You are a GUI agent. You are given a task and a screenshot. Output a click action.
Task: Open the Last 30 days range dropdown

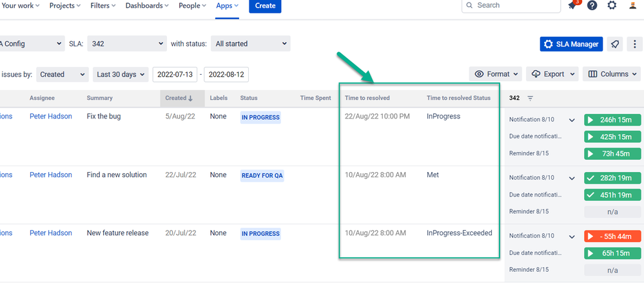click(121, 75)
